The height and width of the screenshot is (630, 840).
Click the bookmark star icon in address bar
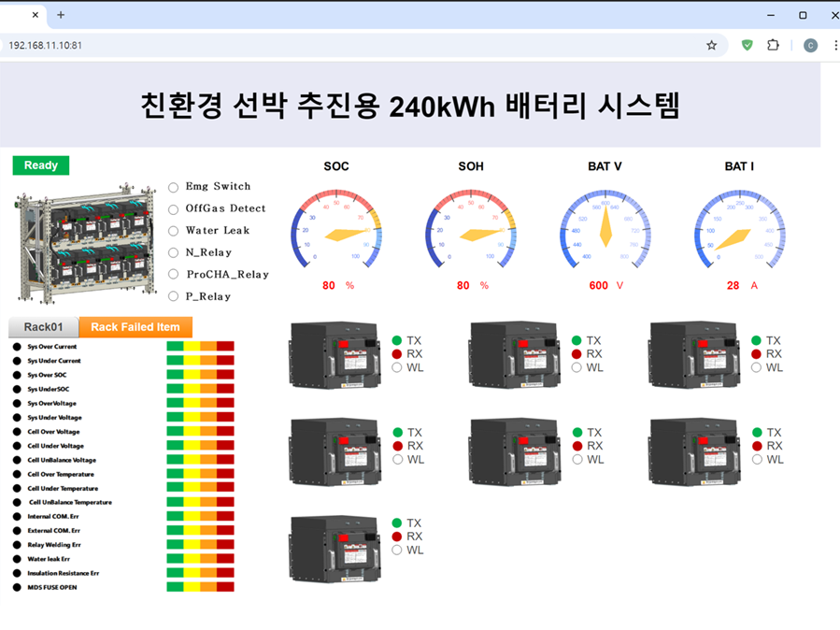[711, 45]
